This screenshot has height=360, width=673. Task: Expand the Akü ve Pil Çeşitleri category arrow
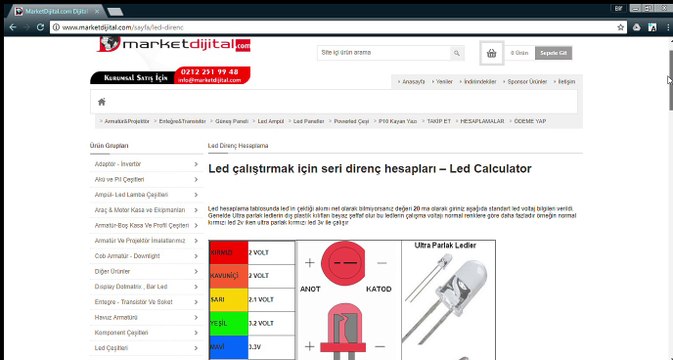coord(196,179)
